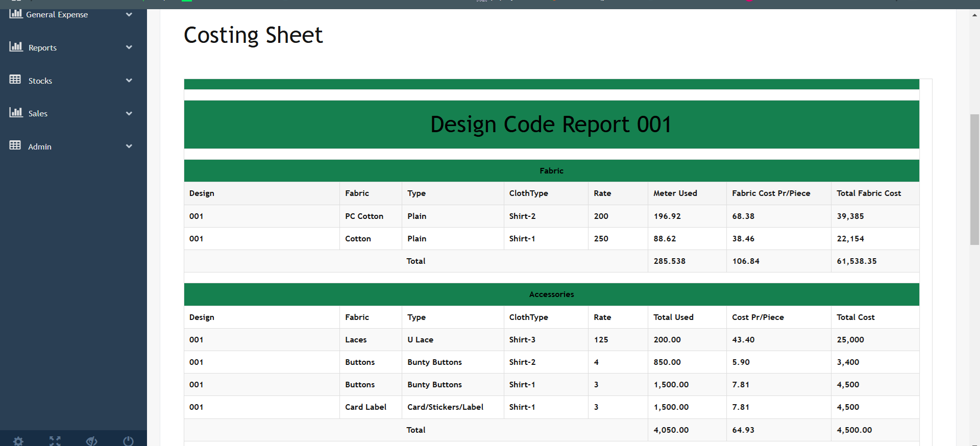Click the PC Cotton fabric cell

click(x=364, y=216)
